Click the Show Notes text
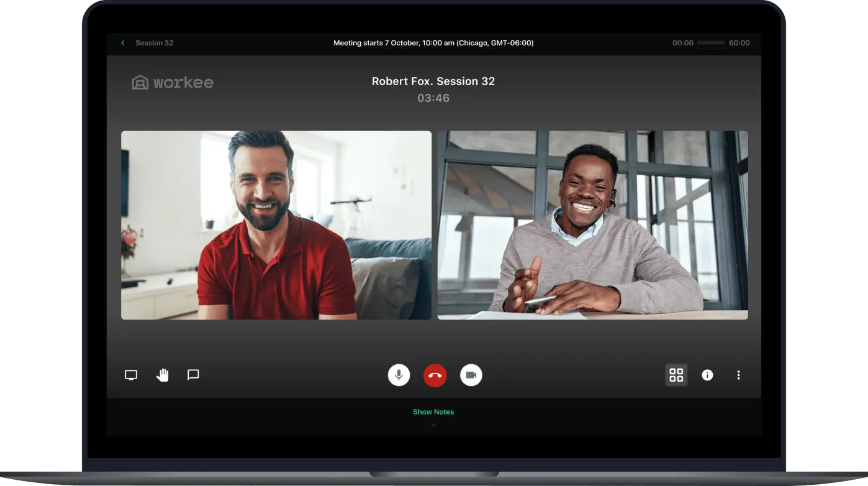The image size is (868, 486). click(x=433, y=411)
